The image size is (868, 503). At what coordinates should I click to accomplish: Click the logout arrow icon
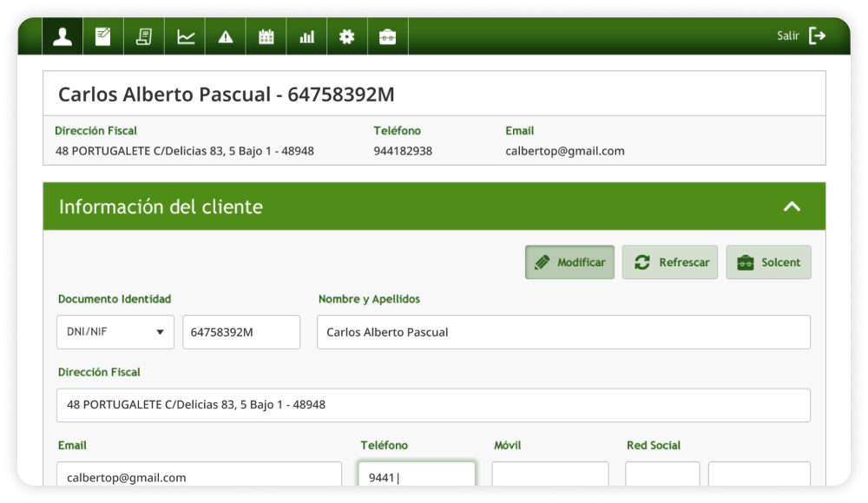click(x=817, y=36)
